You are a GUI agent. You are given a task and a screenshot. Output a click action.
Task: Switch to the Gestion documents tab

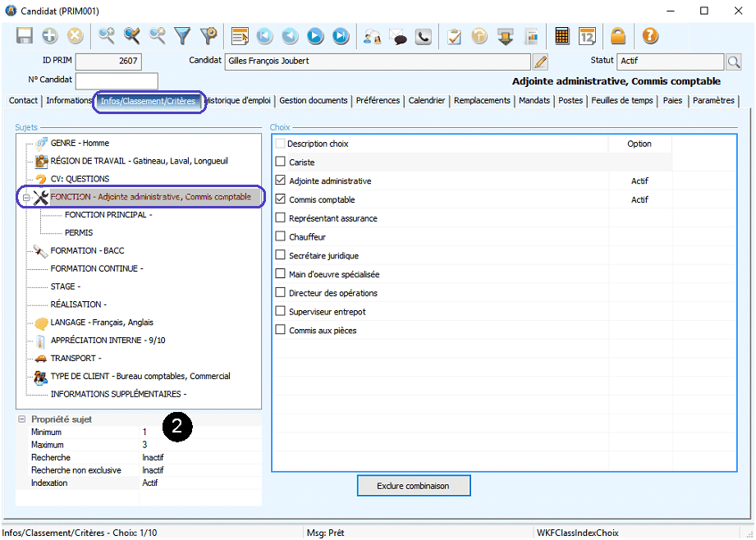313,101
